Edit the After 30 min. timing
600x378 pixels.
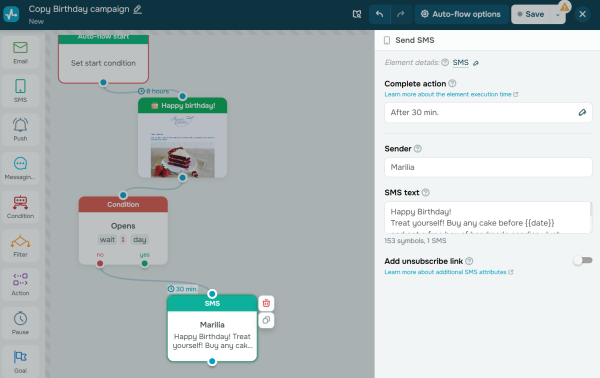(x=582, y=112)
